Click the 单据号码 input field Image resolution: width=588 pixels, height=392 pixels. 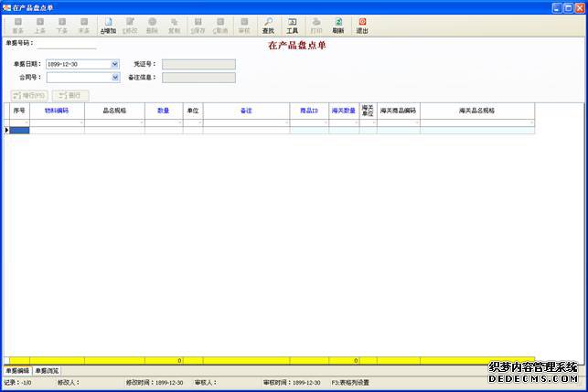click(x=66, y=43)
